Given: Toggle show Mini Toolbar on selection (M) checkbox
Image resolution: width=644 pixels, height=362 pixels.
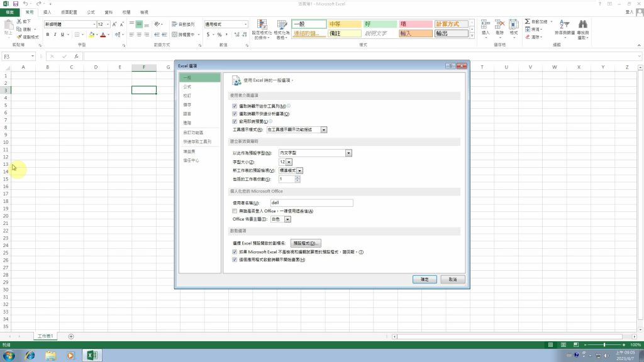Looking at the screenshot, I should [235, 106].
